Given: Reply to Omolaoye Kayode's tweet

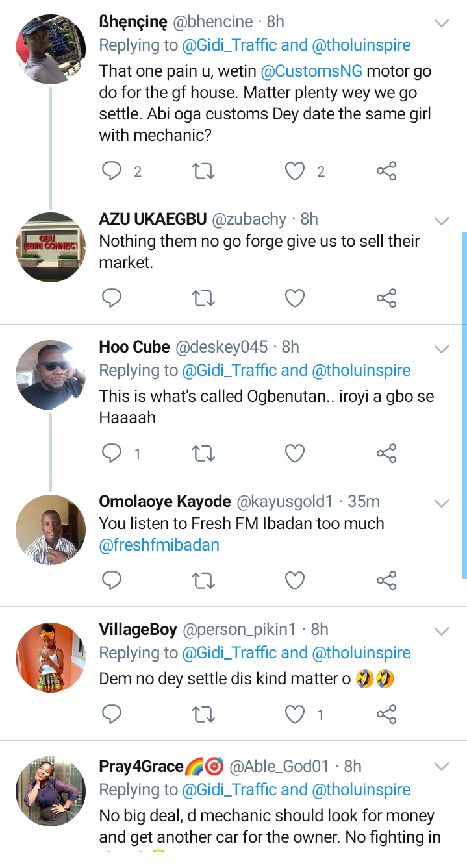Looking at the screenshot, I should 112,580.
